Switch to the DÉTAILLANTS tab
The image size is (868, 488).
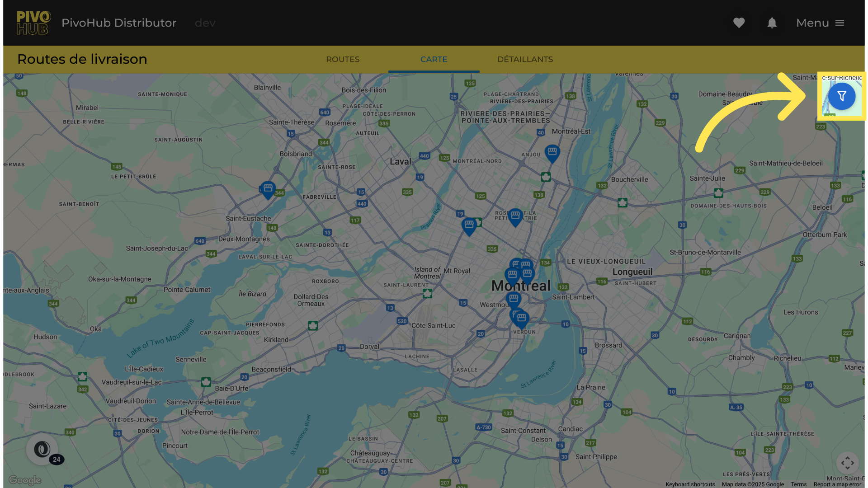525,59
